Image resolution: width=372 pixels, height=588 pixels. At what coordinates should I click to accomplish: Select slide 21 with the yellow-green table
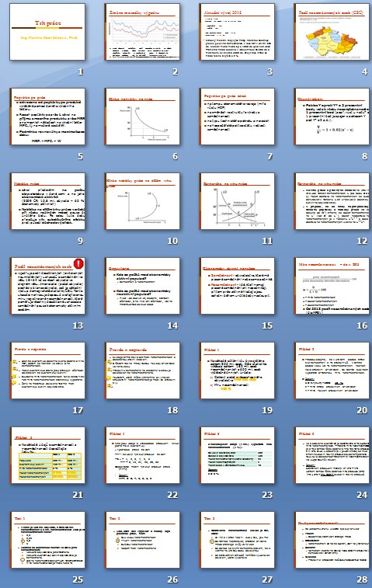(x=47, y=456)
